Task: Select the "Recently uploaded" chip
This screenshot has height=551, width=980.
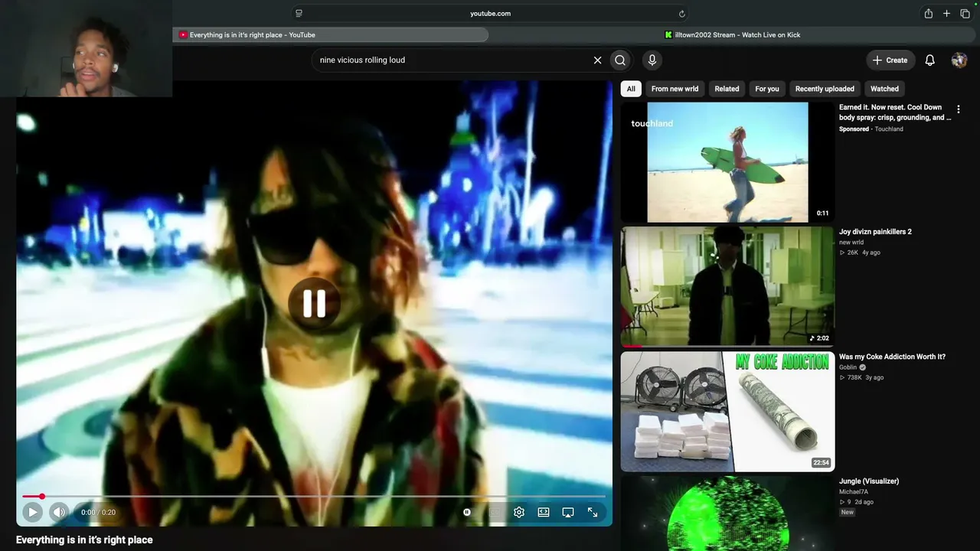Action: tap(825, 89)
